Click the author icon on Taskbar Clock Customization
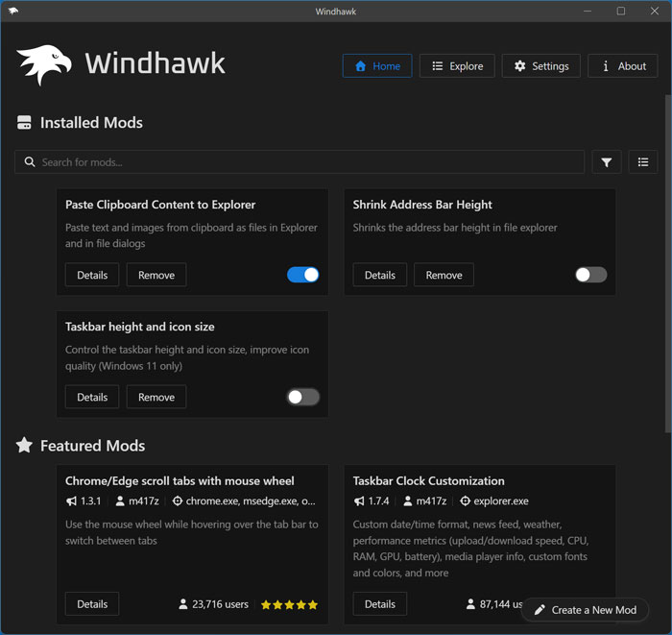672x635 pixels. (x=408, y=501)
